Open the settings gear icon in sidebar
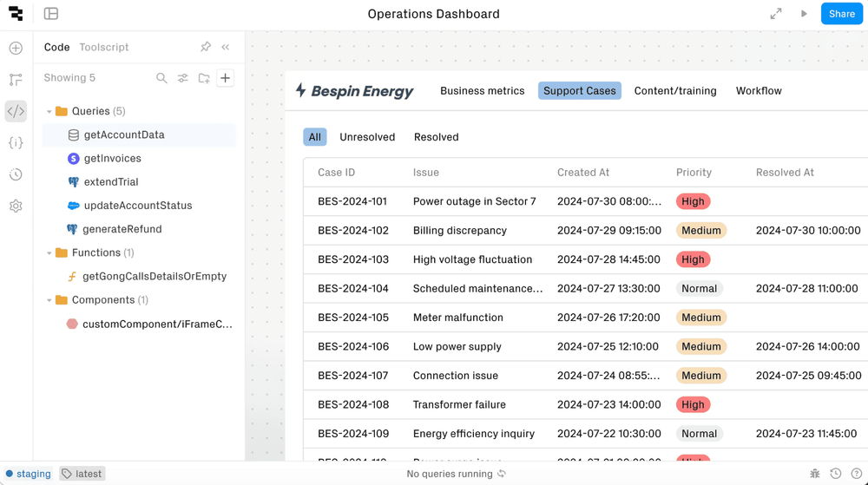 [x=16, y=206]
